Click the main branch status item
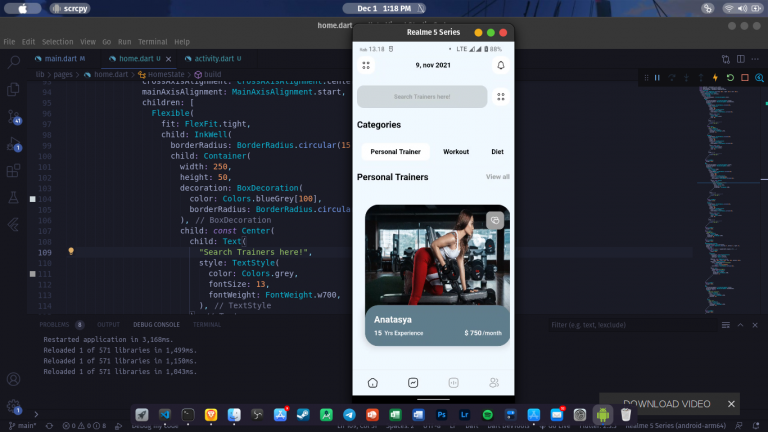The width and height of the screenshot is (768, 432). pos(23,426)
